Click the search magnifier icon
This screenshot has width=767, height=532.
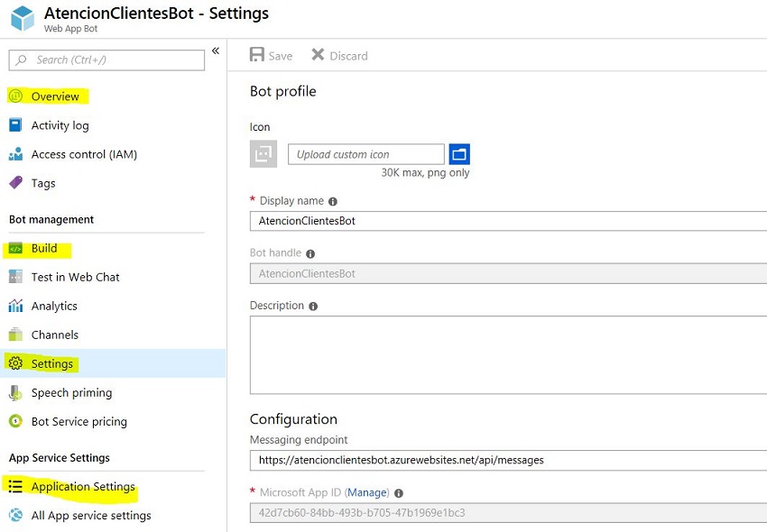(21, 60)
